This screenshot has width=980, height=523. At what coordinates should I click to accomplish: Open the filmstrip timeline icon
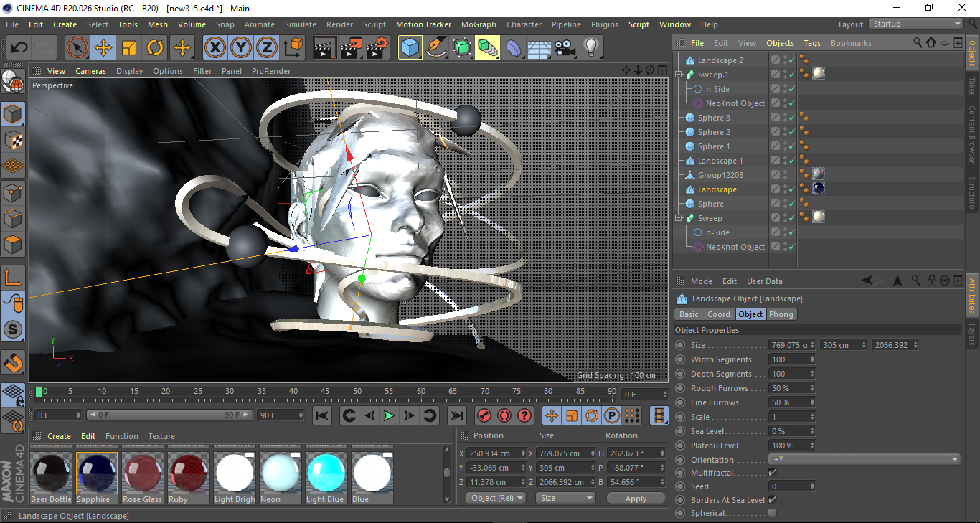coord(659,415)
